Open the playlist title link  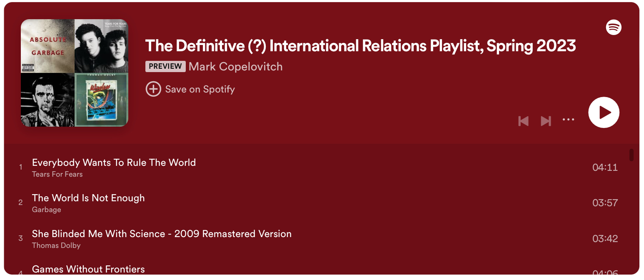pos(360,45)
